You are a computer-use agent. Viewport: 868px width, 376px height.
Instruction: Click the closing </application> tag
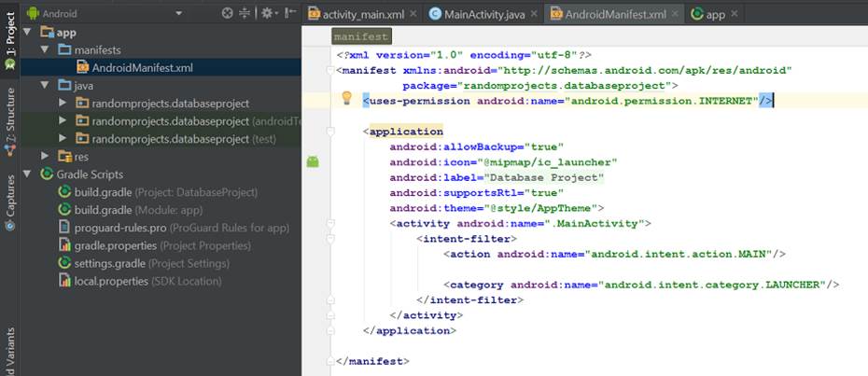(x=410, y=330)
